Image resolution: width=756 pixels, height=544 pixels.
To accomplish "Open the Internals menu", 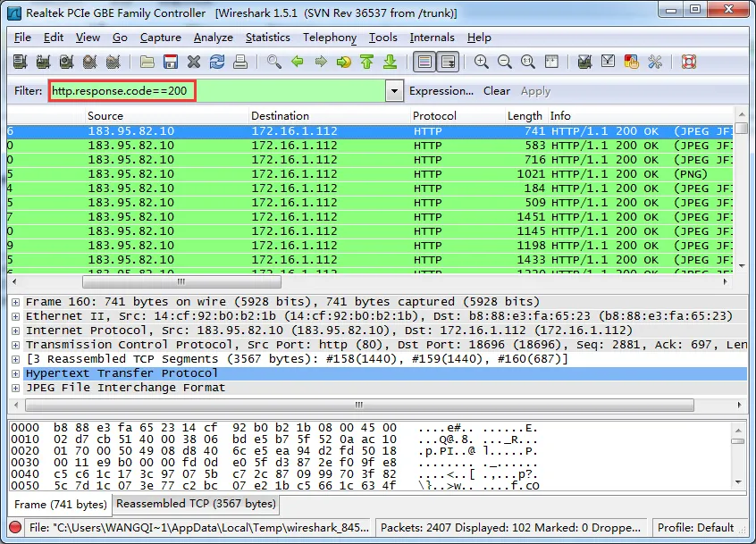I will [432, 38].
